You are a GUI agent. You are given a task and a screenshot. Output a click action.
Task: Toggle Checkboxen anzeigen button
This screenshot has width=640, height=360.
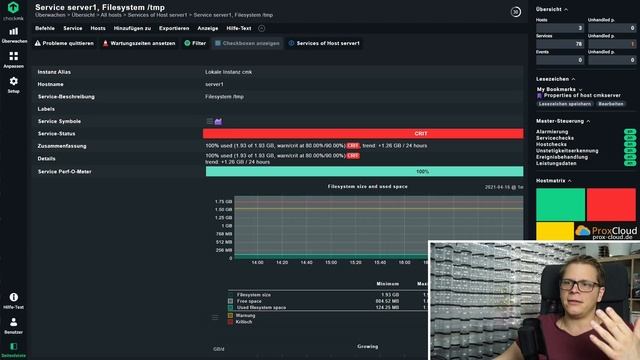click(x=247, y=43)
